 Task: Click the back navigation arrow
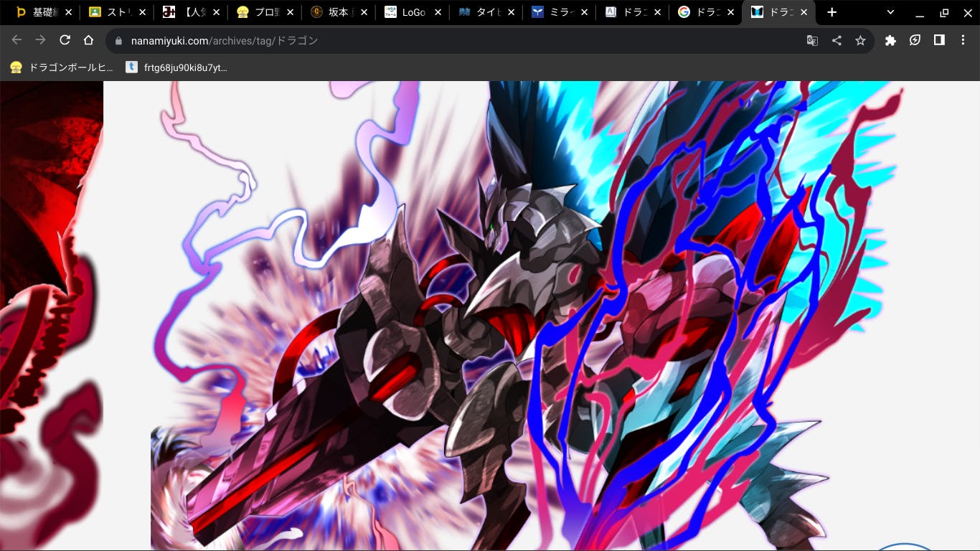tap(17, 40)
